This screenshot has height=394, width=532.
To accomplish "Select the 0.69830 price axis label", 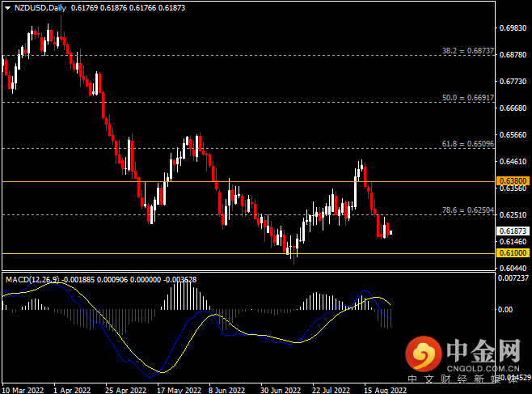I will (x=513, y=28).
